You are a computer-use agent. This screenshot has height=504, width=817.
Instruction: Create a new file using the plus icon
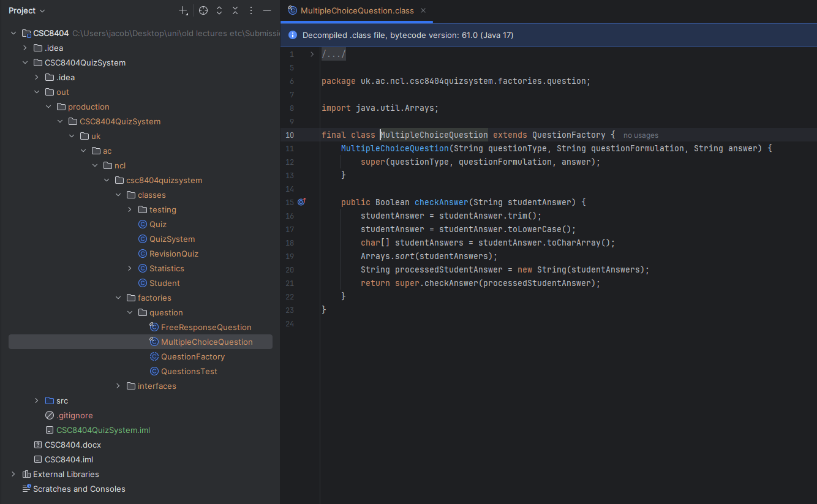click(x=183, y=10)
